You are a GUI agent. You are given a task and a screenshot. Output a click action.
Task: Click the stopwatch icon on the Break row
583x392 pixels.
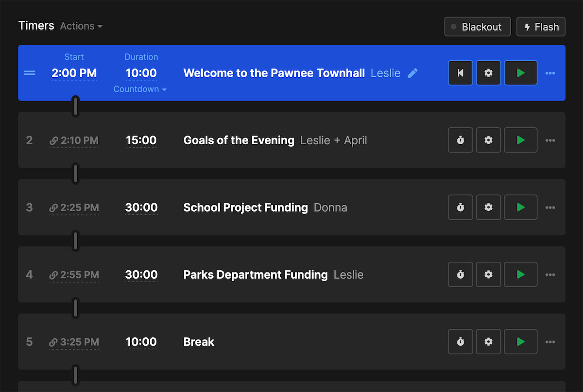460,341
